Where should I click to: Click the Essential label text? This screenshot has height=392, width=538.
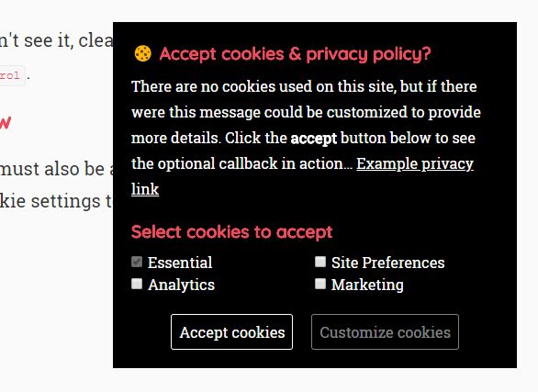click(180, 263)
